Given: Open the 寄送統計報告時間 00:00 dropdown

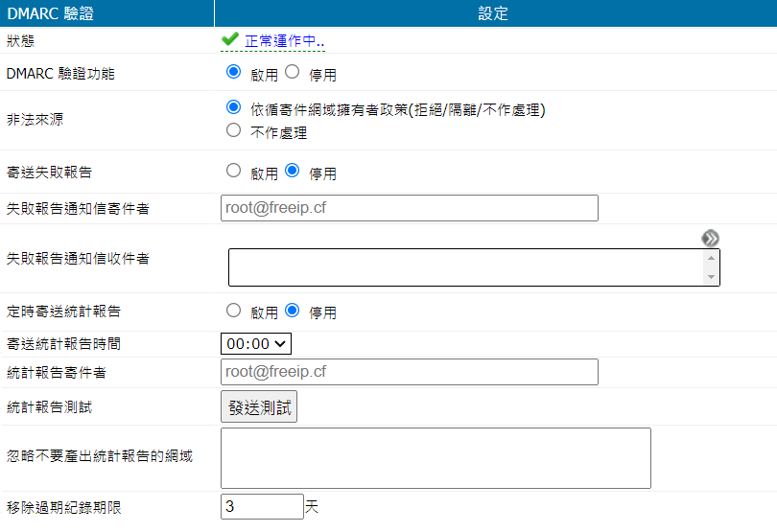Looking at the screenshot, I should [256, 343].
